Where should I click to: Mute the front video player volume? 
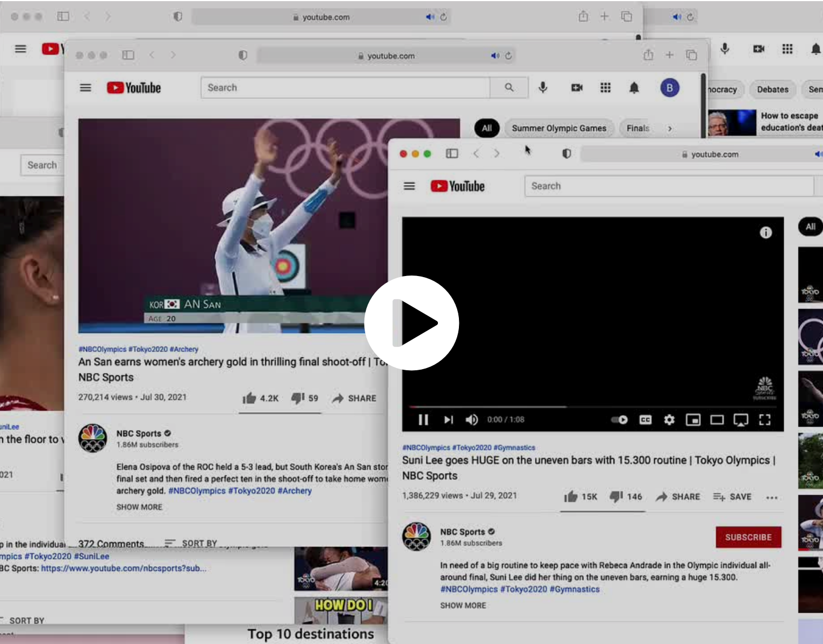[471, 420]
